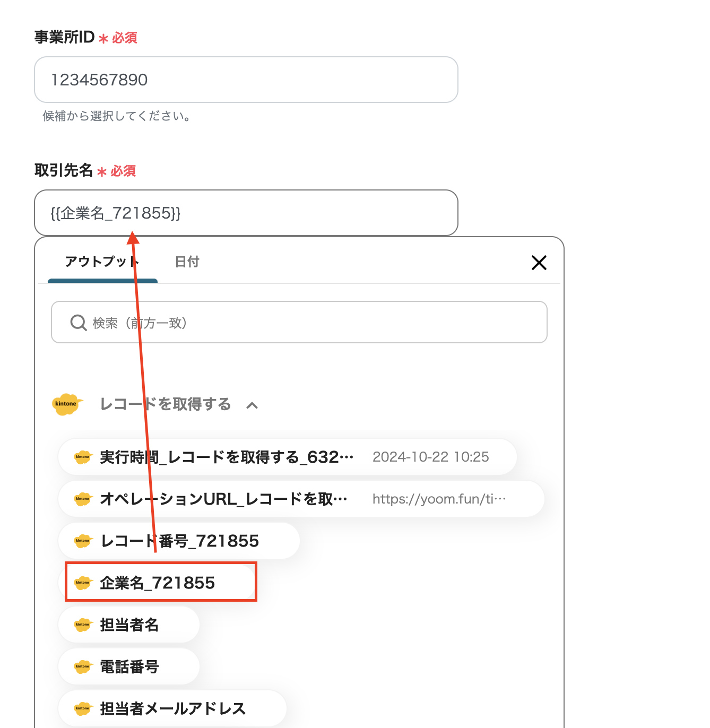
Task: Switch to the 日付 tab
Action: pos(187,262)
